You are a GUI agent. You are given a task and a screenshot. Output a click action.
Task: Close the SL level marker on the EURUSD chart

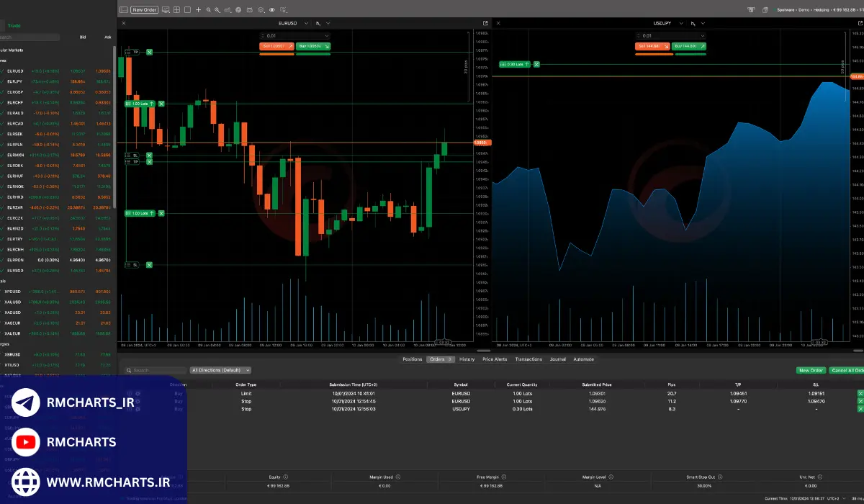(149, 264)
